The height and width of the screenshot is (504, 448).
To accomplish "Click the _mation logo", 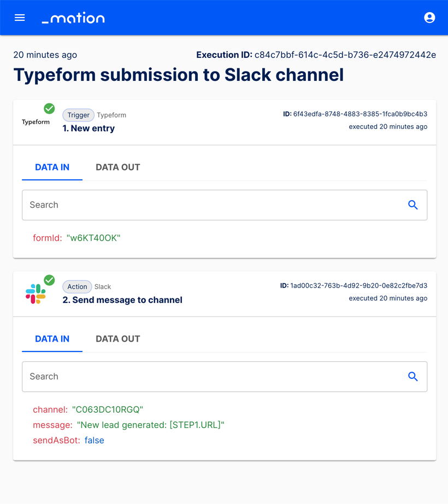I will (73, 17).
